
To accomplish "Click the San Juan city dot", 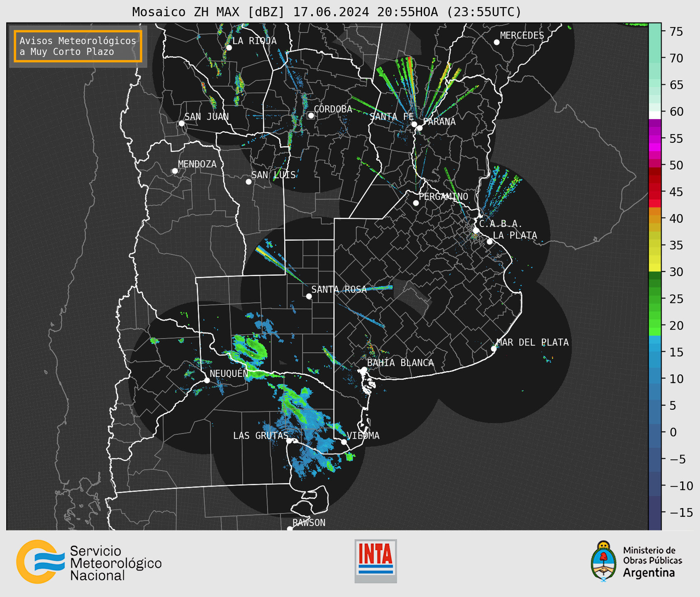I will pos(181,123).
